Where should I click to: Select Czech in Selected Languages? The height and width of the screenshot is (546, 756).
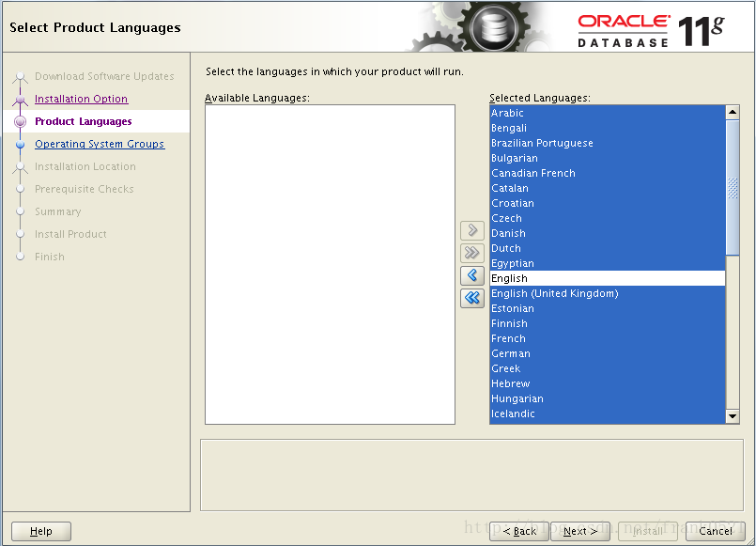[x=608, y=218]
